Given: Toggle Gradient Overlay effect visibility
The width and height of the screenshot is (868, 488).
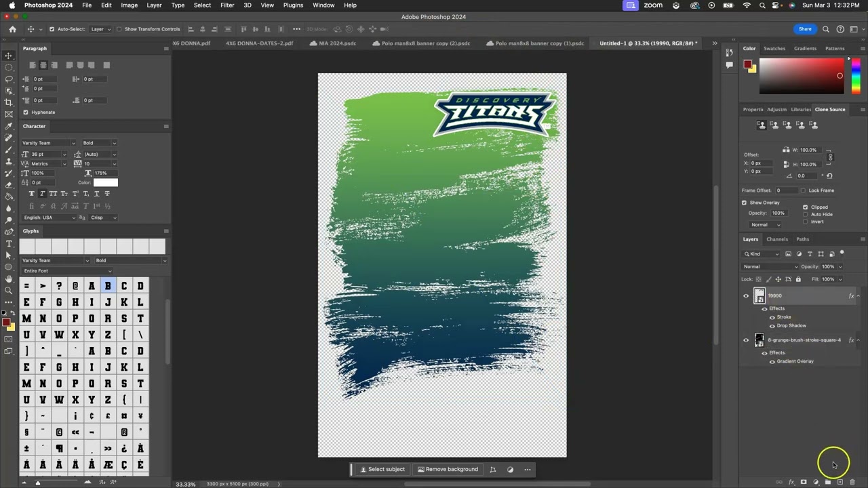Looking at the screenshot, I should pyautogui.click(x=772, y=361).
